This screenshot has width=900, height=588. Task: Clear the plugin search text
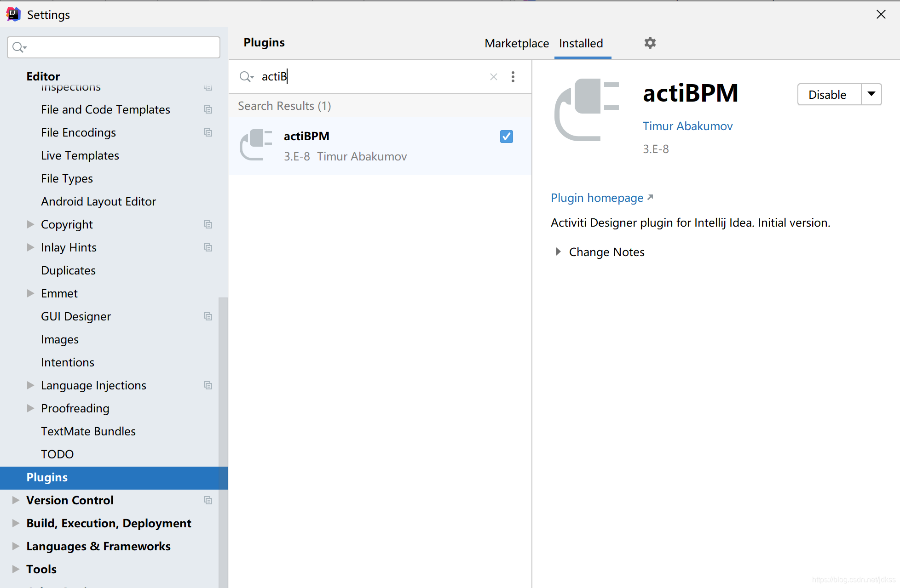(493, 77)
